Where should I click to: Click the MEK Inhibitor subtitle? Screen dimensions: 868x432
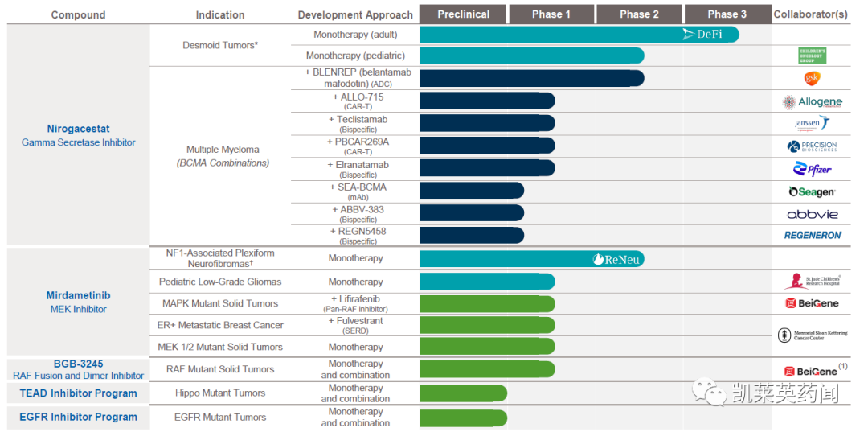(x=78, y=309)
